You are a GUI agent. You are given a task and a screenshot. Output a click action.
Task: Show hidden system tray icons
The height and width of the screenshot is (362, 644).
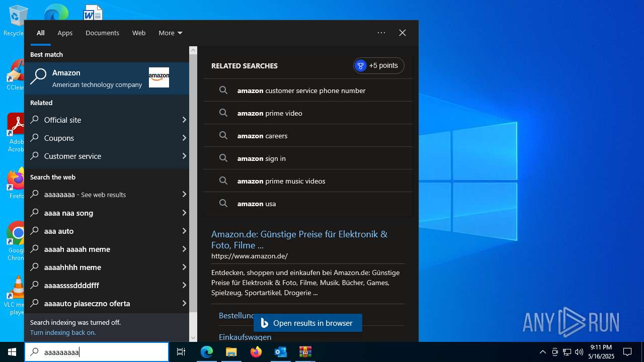[542, 352]
